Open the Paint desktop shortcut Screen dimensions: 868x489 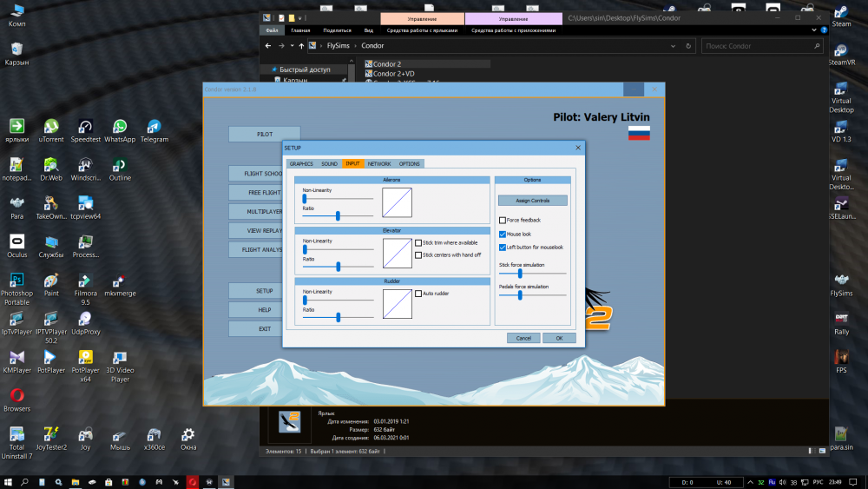click(x=51, y=285)
